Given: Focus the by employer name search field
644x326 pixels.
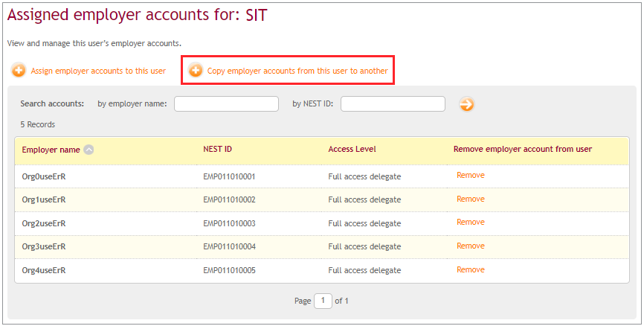Looking at the screenshot, I should pos(226,104).
